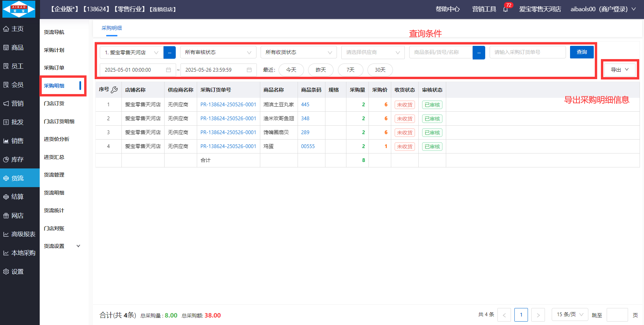Open calendar icon of start date field
This screenshot has width=644, height=325.
click(168, 70)
